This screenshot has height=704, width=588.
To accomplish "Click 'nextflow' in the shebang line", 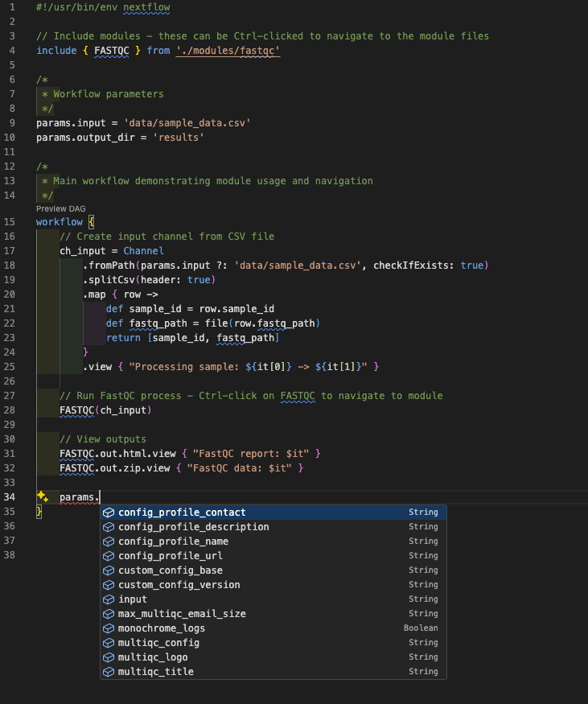I will 146,7.
